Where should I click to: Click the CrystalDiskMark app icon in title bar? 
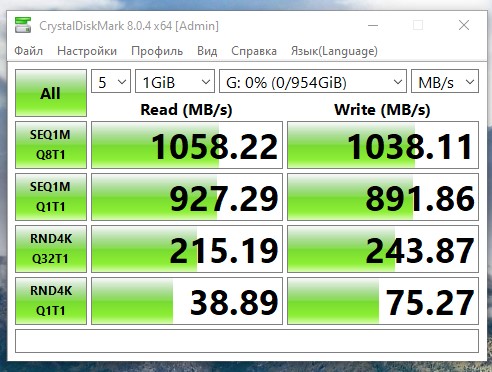pos(23,25)
